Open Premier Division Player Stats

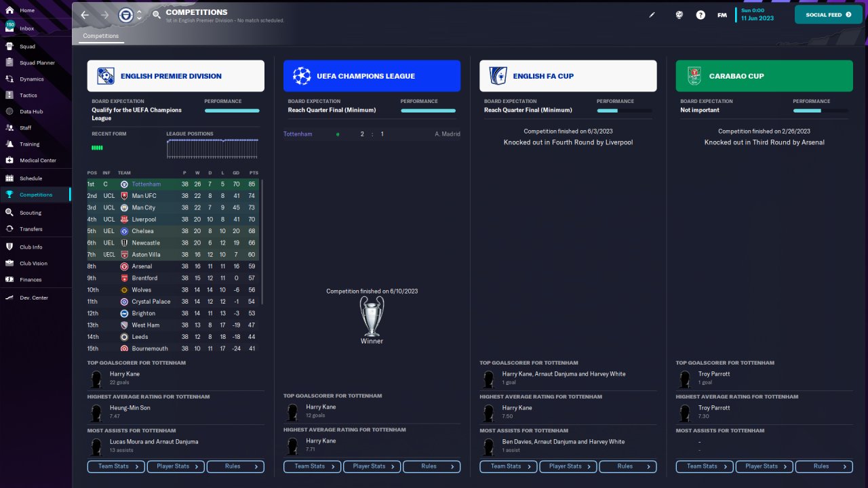coord(176,466)
